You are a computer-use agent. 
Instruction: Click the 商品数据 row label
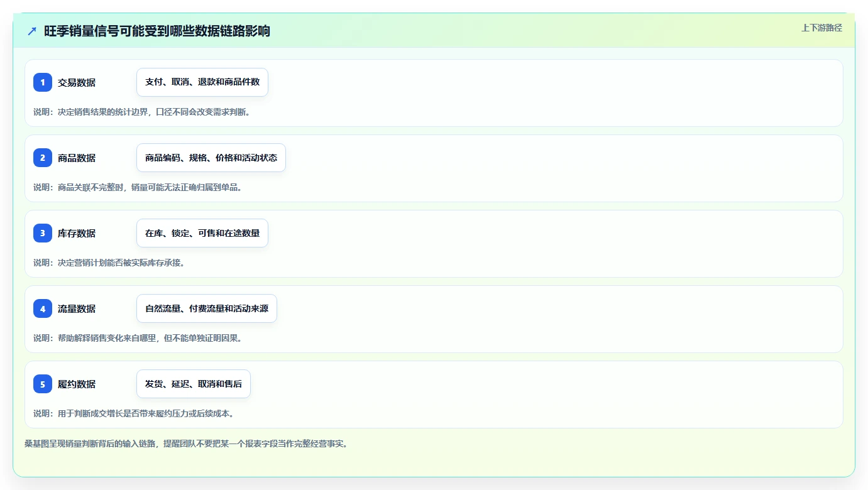click(x=77, y=158)
